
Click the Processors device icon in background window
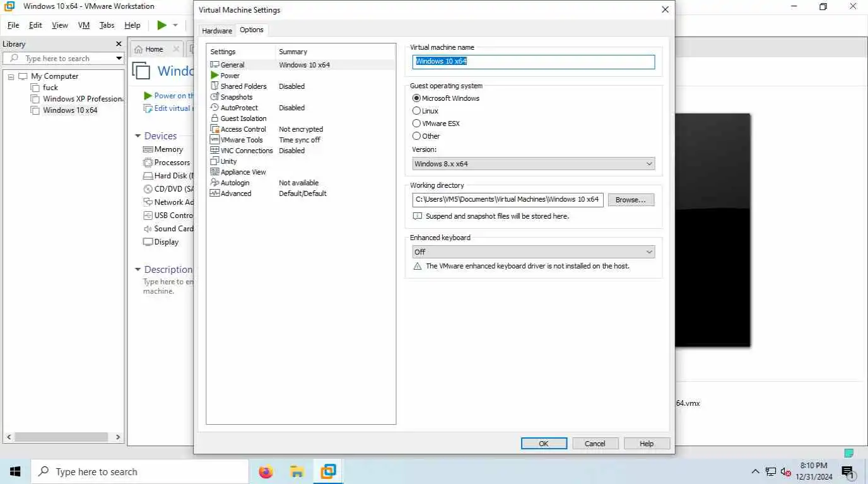click(x=148, y=163)
